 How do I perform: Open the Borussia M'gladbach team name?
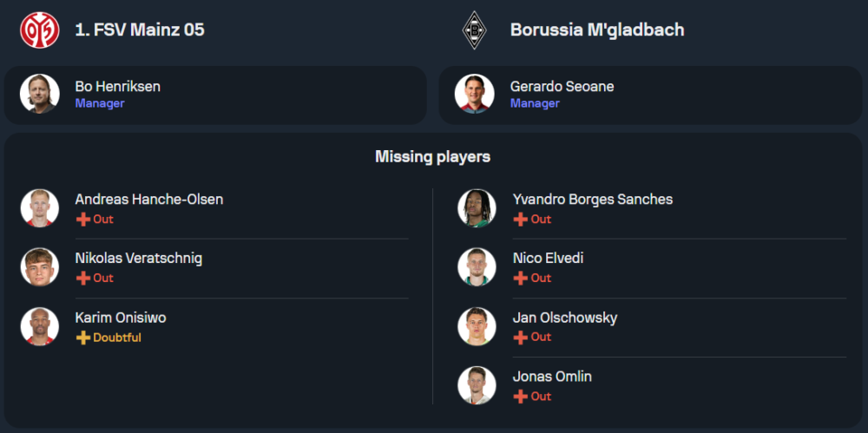click(x=597, y=30)
